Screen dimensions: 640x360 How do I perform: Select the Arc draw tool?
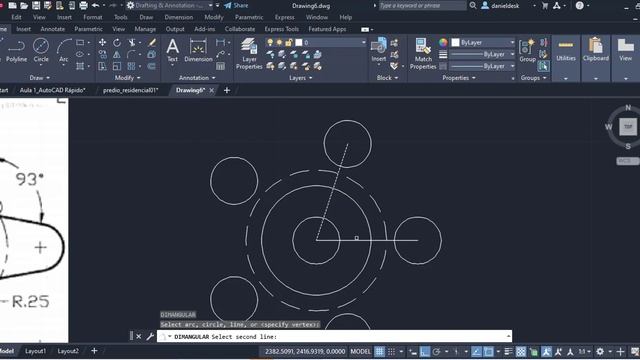(x=64, y=50)
